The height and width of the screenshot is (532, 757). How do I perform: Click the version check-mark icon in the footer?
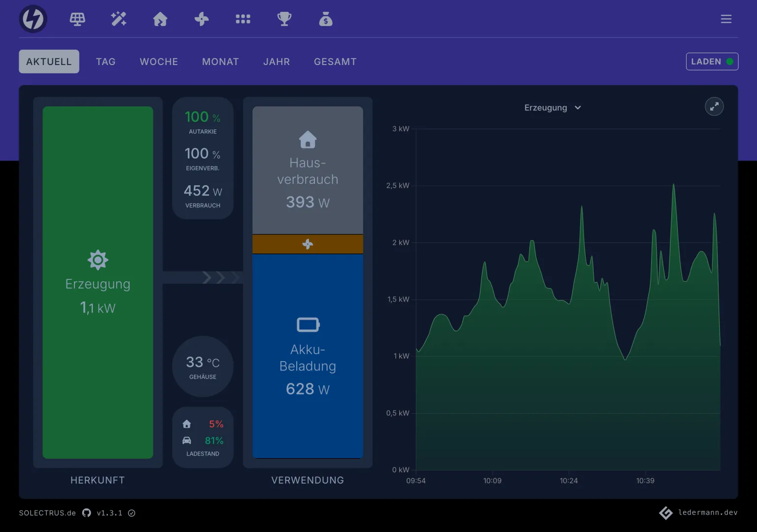[x=132, y=513]
